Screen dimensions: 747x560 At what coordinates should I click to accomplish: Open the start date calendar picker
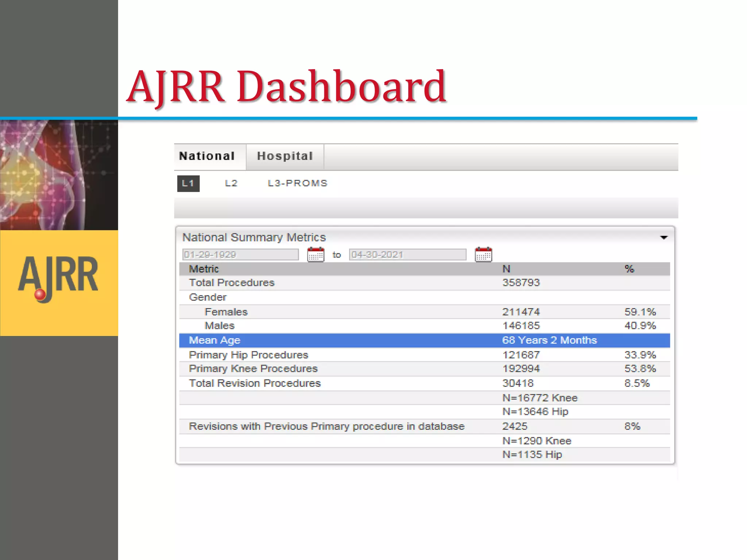coord(316,254)
